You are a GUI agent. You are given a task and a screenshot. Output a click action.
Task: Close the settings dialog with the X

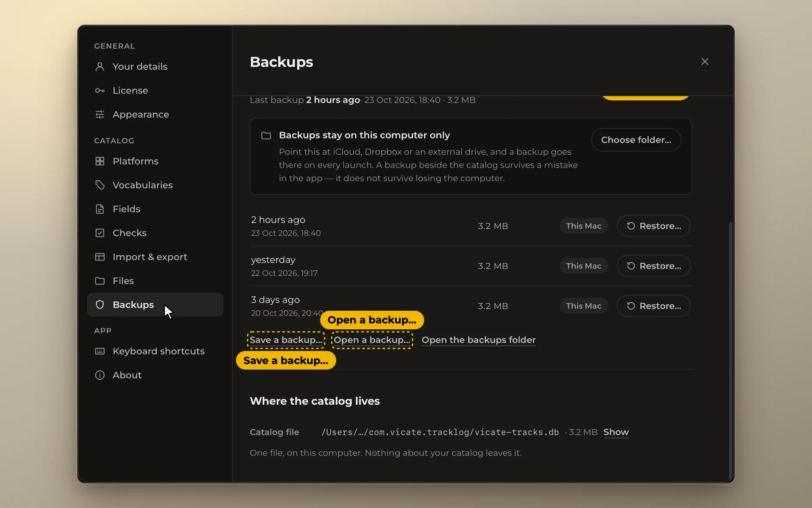(705, 62)
